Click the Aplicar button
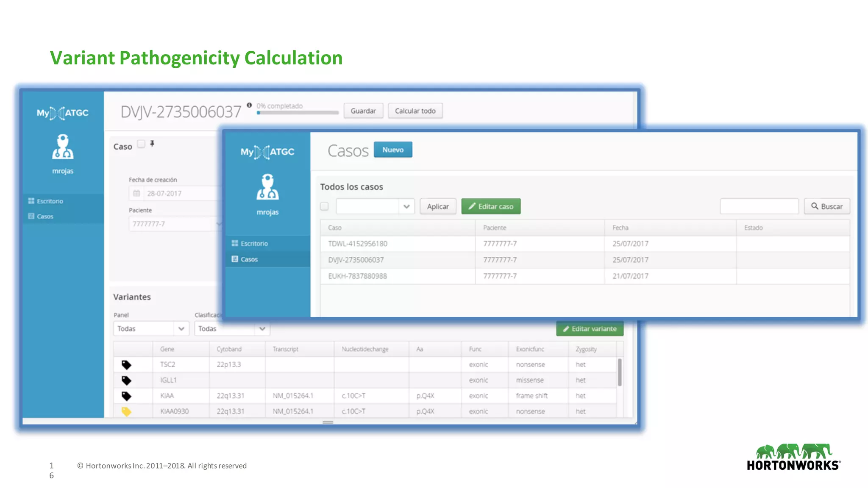This screenshot has width=868, height=488. click(x=438, y=206)
